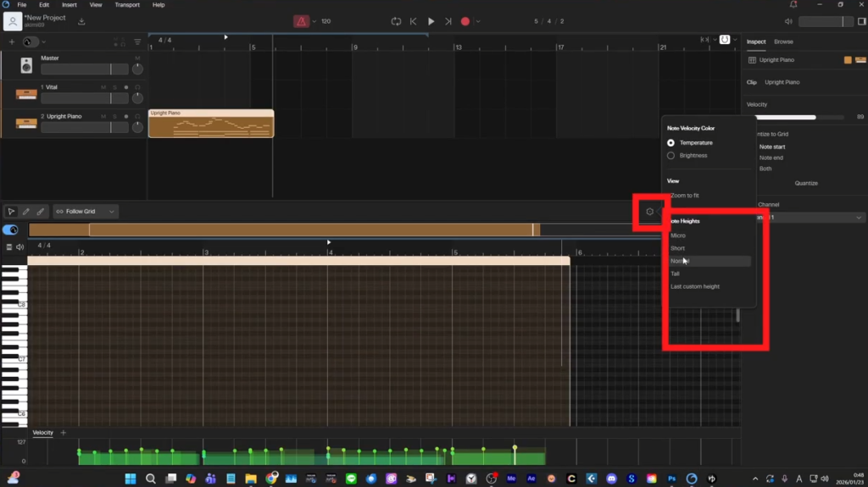
Task: Open the Transport menu
Action: coord(126,5)
